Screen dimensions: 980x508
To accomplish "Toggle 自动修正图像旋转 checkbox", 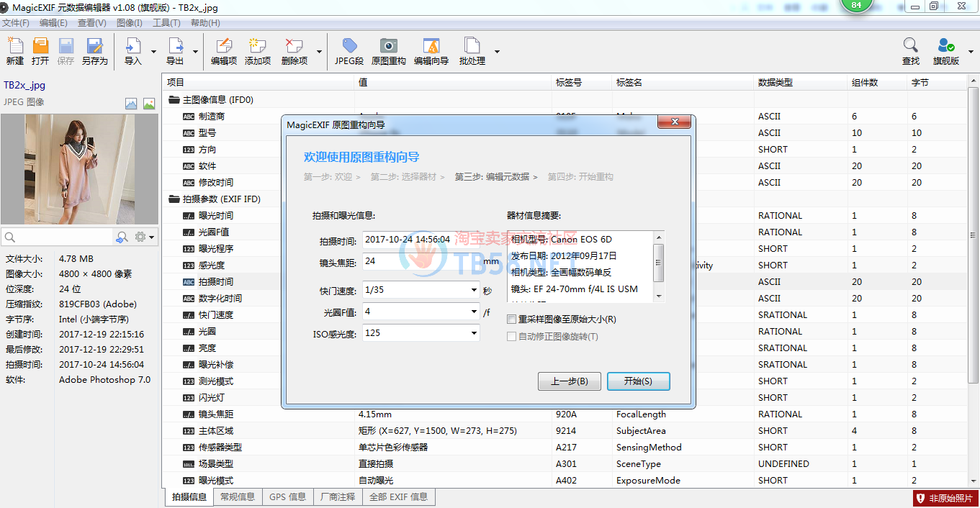I will (x=512, y=337).
